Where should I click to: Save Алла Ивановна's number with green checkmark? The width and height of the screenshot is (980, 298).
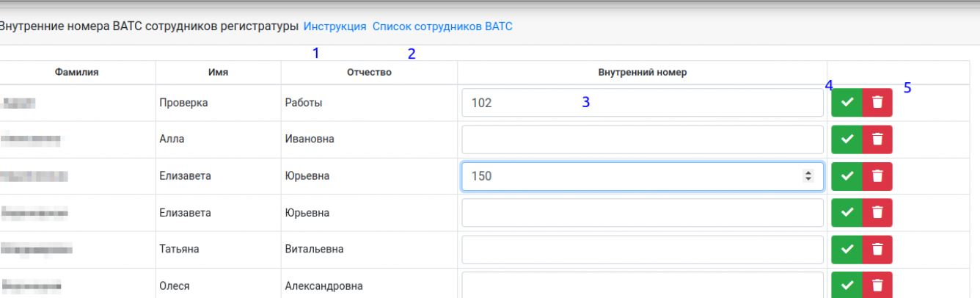[x=846, y=139]
